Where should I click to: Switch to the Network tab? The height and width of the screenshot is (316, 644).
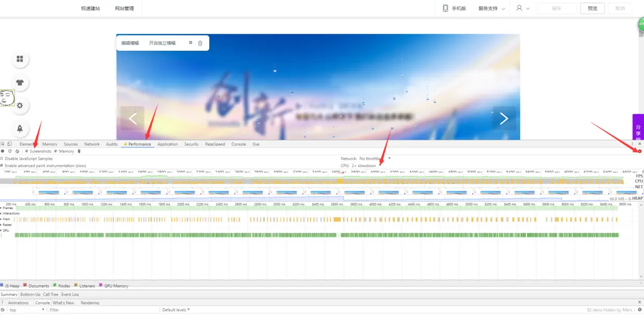(x=92, y=144)
